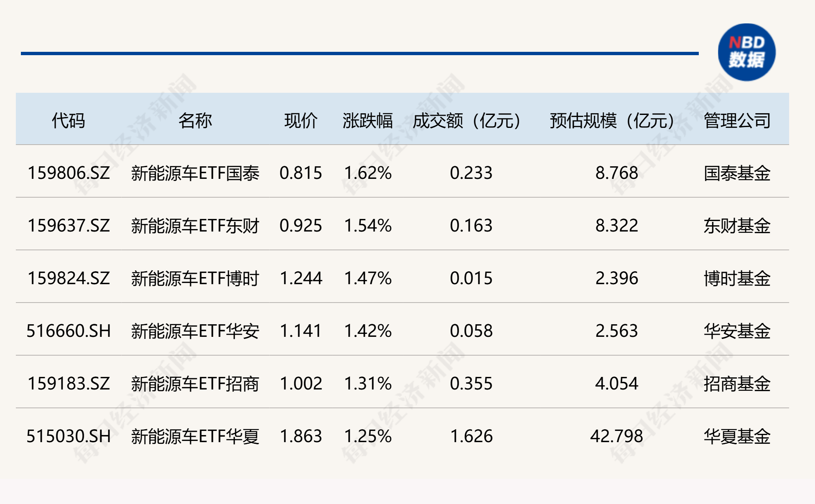Open 新能源车ETF华安 name cell
Viewport: 815px width, 504px height.
pos(195,331)
